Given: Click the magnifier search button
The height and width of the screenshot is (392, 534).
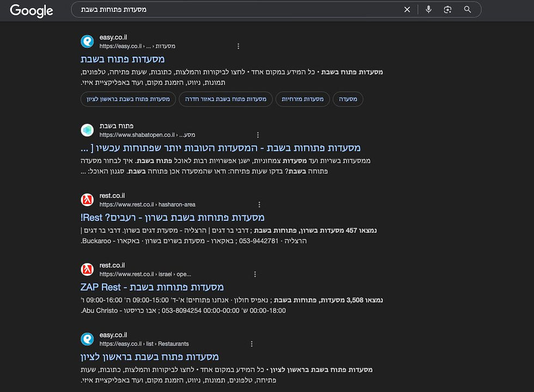Looking at the screenshot, I should point(468,10).
